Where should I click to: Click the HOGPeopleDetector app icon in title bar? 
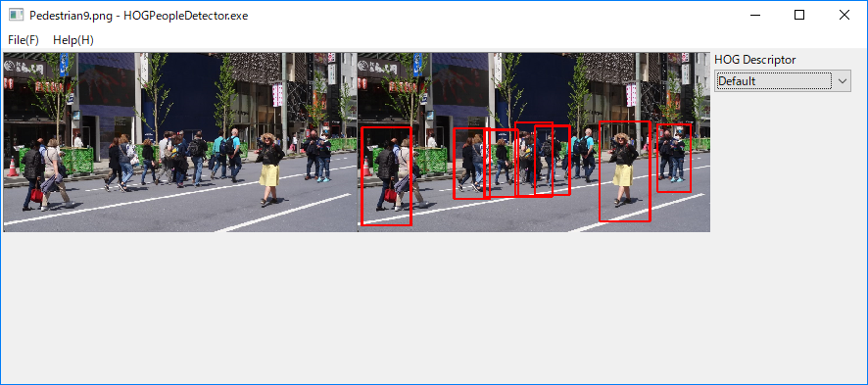(16, 15)
